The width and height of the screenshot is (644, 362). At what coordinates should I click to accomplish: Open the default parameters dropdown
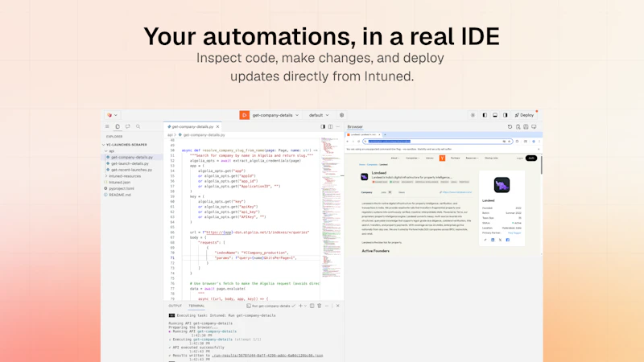319,115
